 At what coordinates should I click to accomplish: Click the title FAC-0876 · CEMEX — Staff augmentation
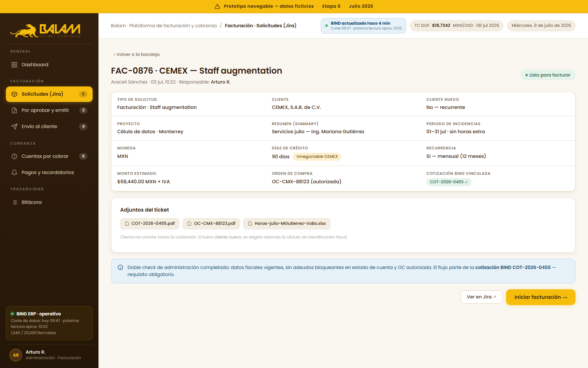[197, 71]
